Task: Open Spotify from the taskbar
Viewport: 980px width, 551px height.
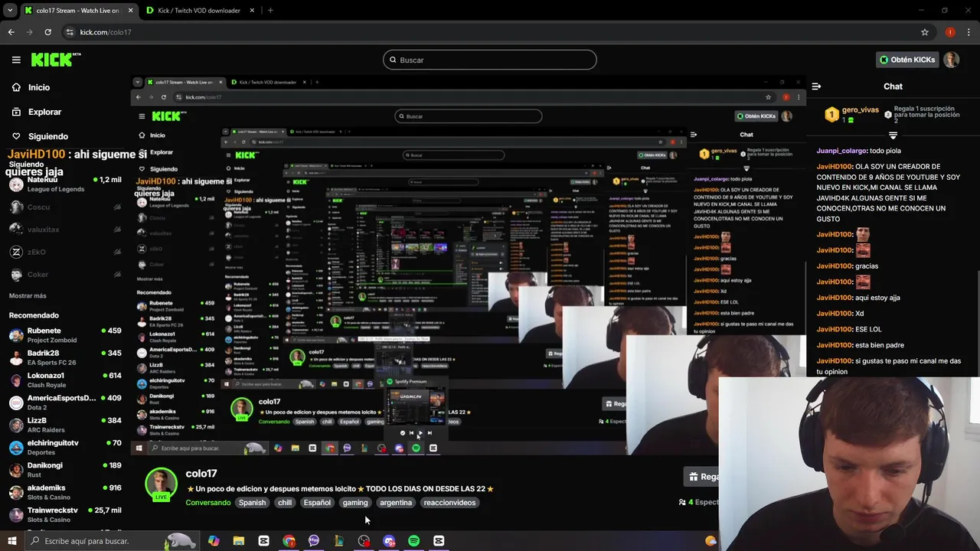Action: [413, 541]
